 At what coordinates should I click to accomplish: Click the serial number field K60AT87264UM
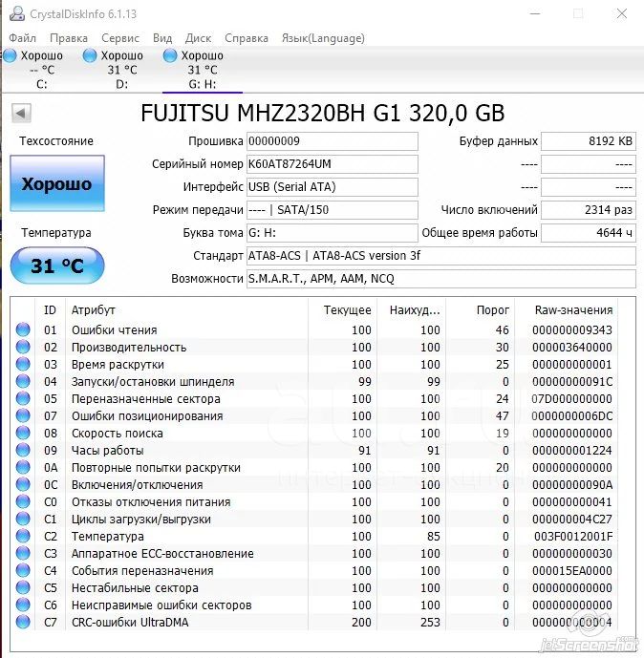tap(333, 163)
